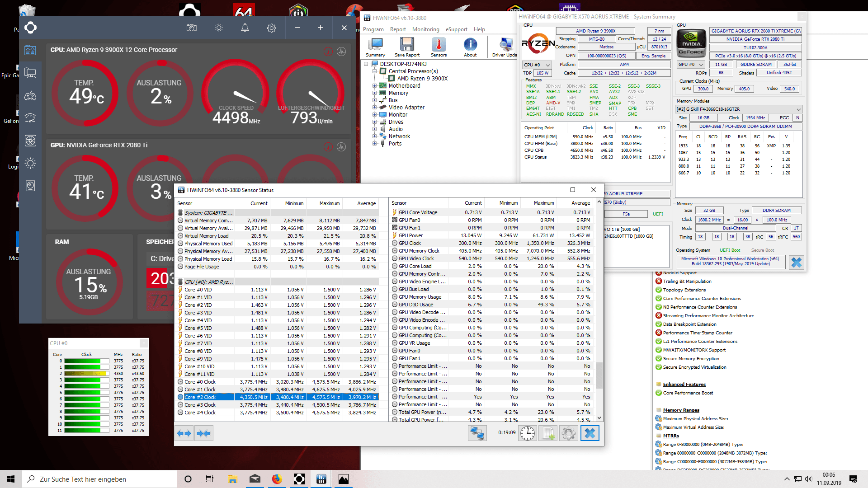Open the CPU #0 dropdown in System Summary
868x488 pixels.
tap(537, 65)
